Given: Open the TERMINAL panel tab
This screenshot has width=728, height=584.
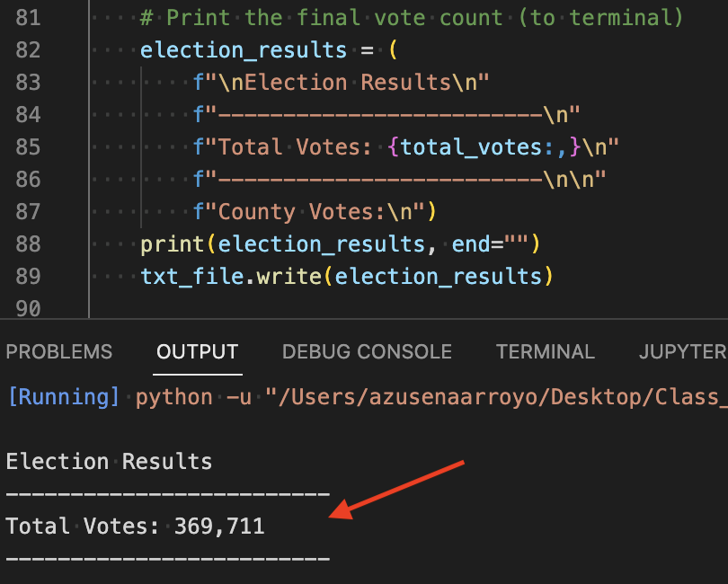Looking at the screenshot, I should [545, 351].
